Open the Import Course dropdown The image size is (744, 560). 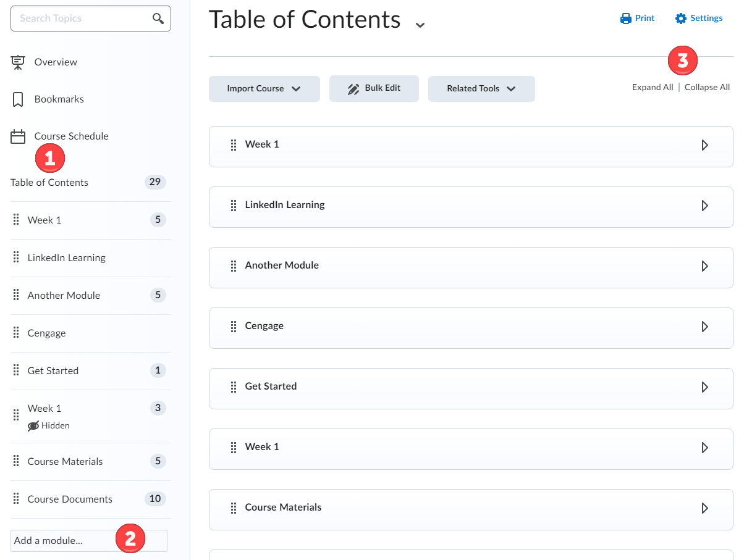click(x=264, y=89)
